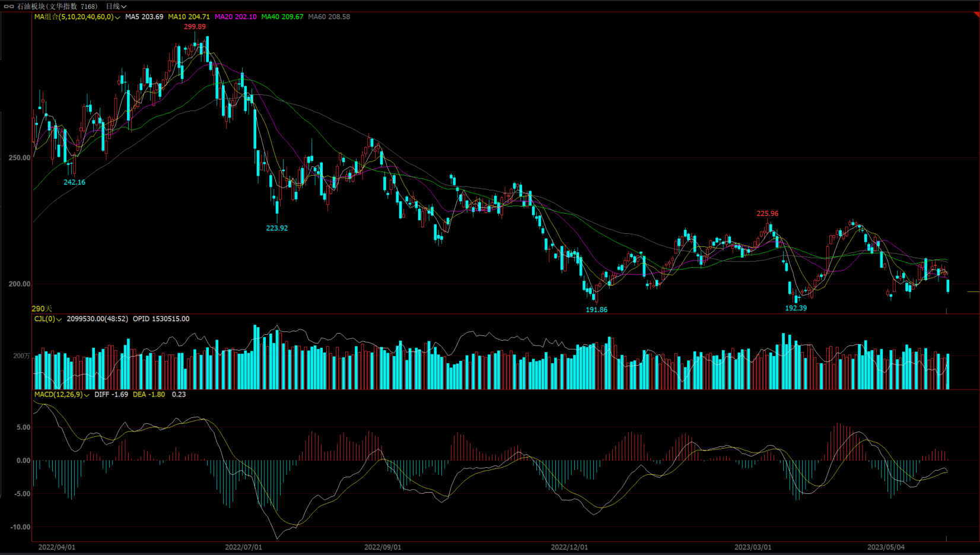Click the 250.00 price axis label
The width and height of the screenshot is (980, 555).
tap(20, 158)
